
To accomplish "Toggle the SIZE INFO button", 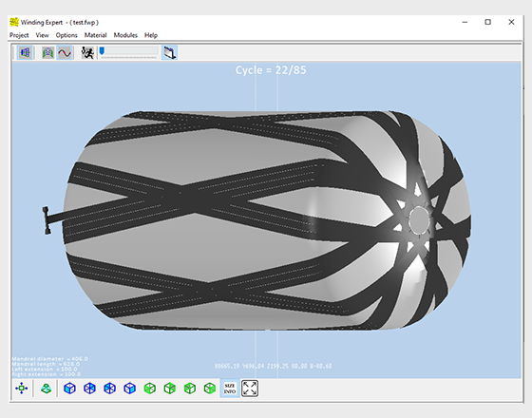I will click(x=230, y=389).
